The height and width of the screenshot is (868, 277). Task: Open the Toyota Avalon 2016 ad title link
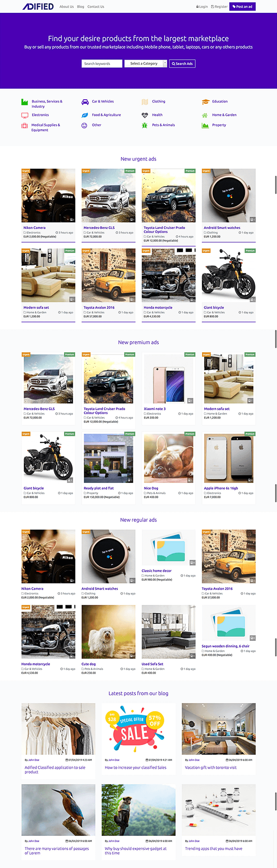99,307
